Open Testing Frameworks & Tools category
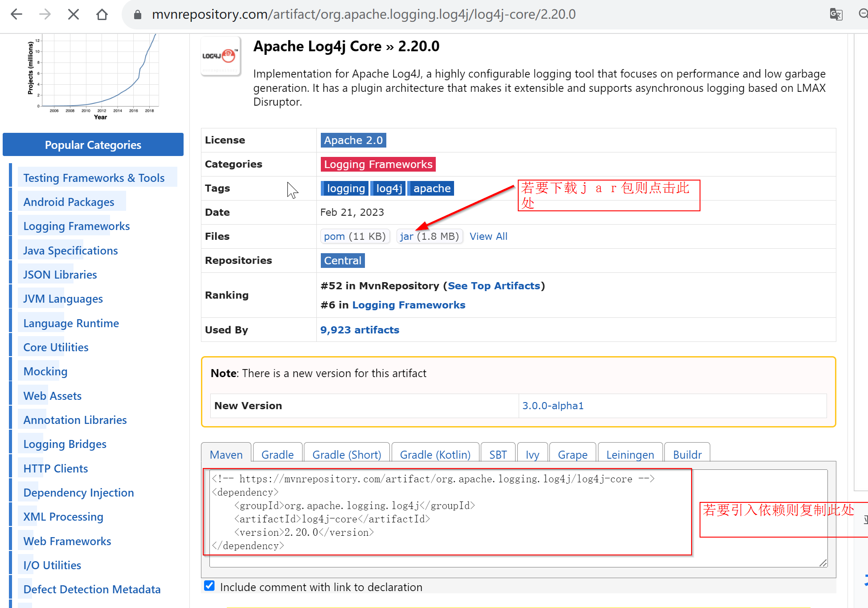Screen dimensions: 868x608 click(94, 178)
